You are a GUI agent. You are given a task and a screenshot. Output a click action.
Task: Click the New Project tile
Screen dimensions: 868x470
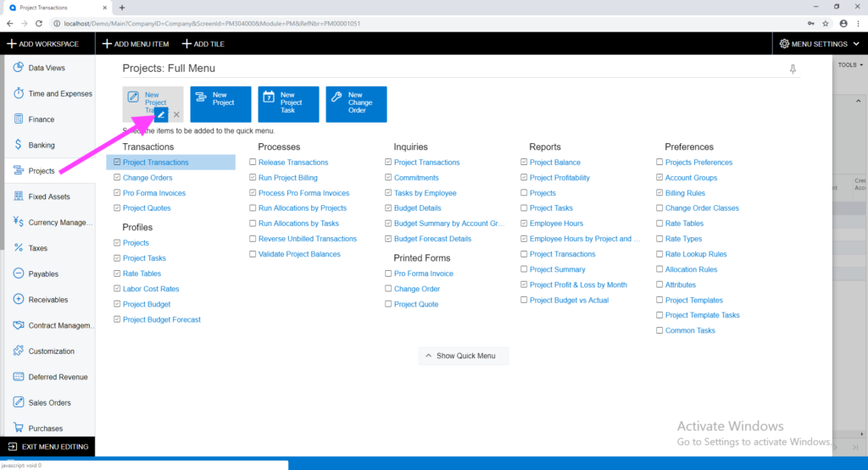pos(220,104)
